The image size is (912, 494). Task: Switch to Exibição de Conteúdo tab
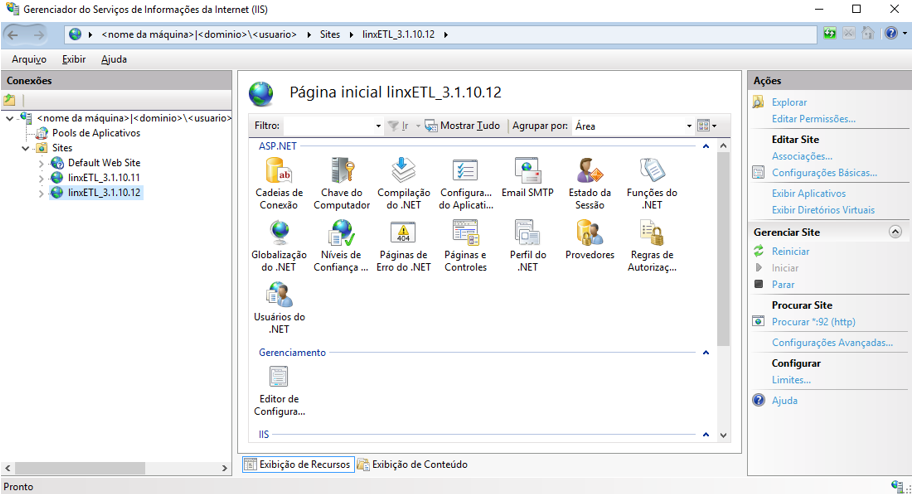412,464
